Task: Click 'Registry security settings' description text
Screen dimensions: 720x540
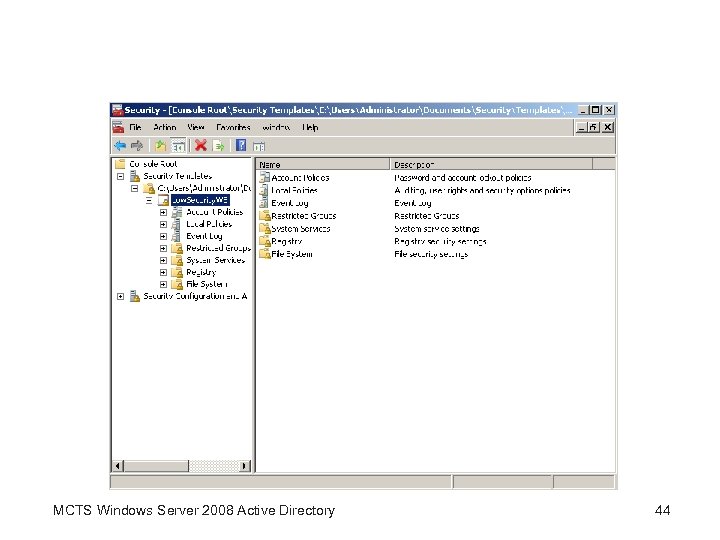Action: pyautogui.click(x=440, y=241)
